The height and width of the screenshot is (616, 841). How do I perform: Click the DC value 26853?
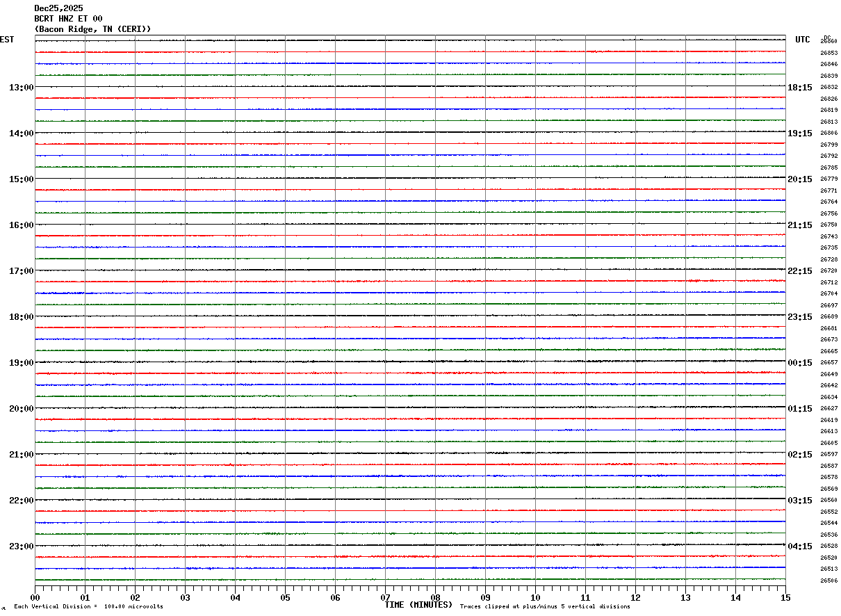pyautogui.click(x=828, y=53)
